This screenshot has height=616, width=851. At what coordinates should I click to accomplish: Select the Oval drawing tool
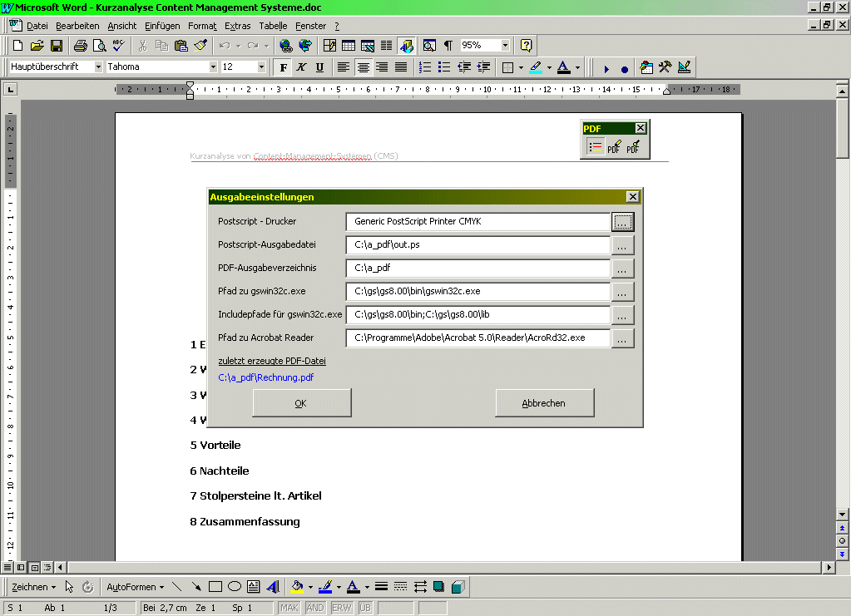[235, 587]
